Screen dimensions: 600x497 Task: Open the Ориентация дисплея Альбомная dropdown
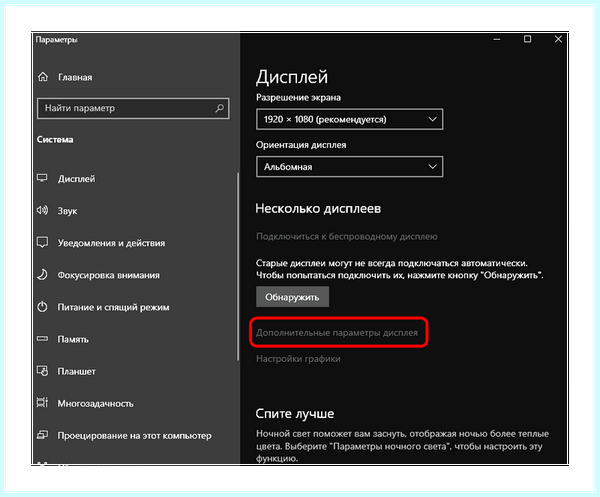click(349, 166)
